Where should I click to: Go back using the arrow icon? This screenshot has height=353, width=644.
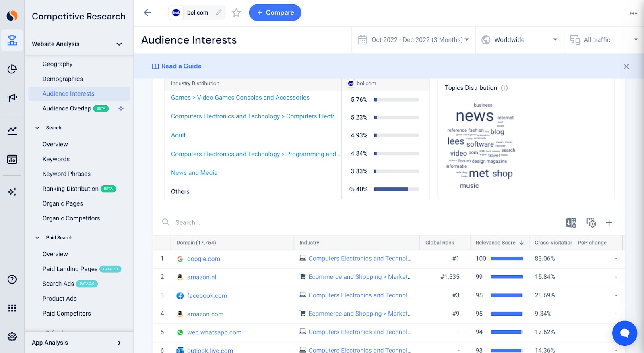pos(147,12)
